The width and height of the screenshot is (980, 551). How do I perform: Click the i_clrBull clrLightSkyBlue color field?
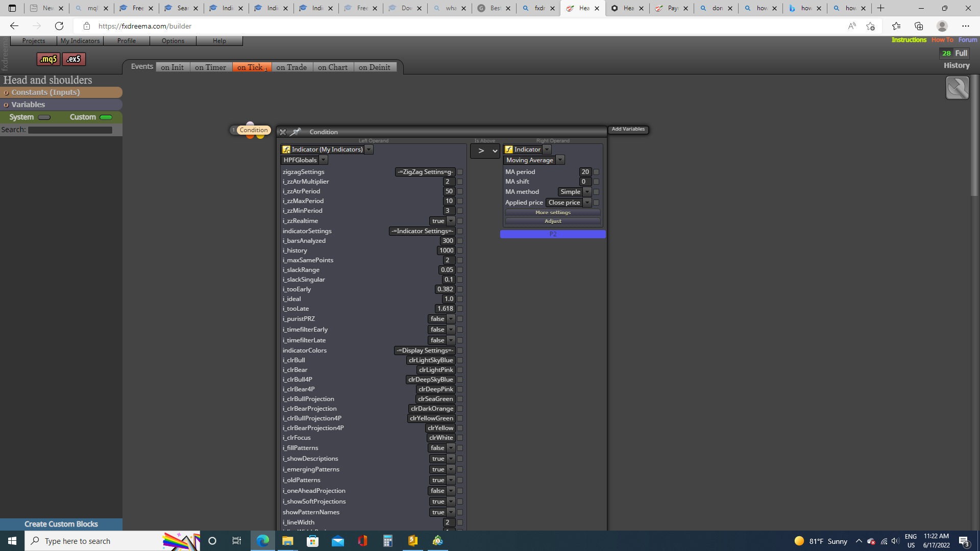[x=431, y=360]
